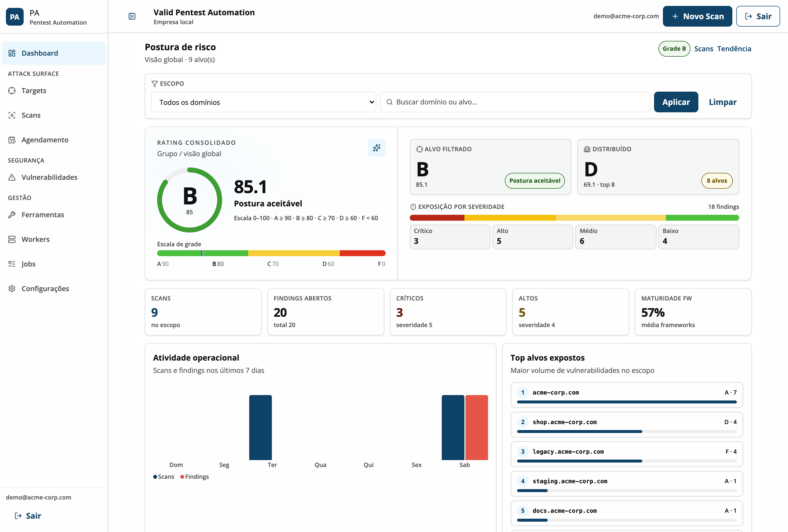The width and height of the screenshot is (788, 532).
Task: Open the Scans link next to Grade B
Action: 704,49
